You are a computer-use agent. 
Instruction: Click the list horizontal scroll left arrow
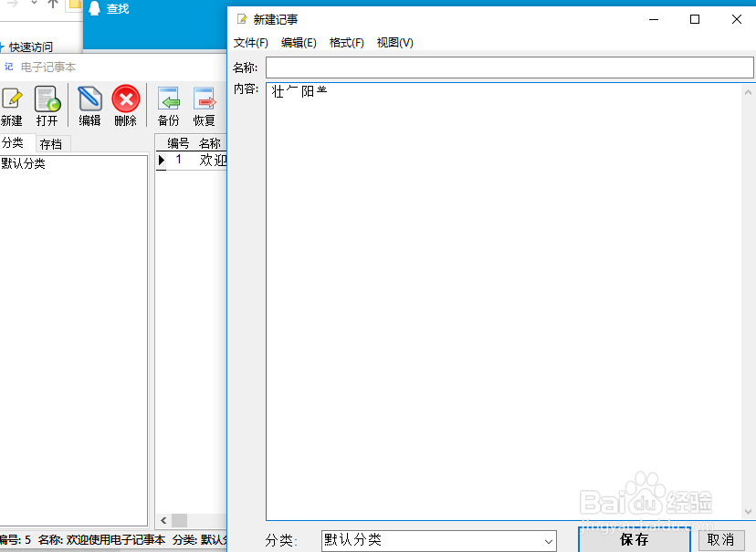[163, 520]
